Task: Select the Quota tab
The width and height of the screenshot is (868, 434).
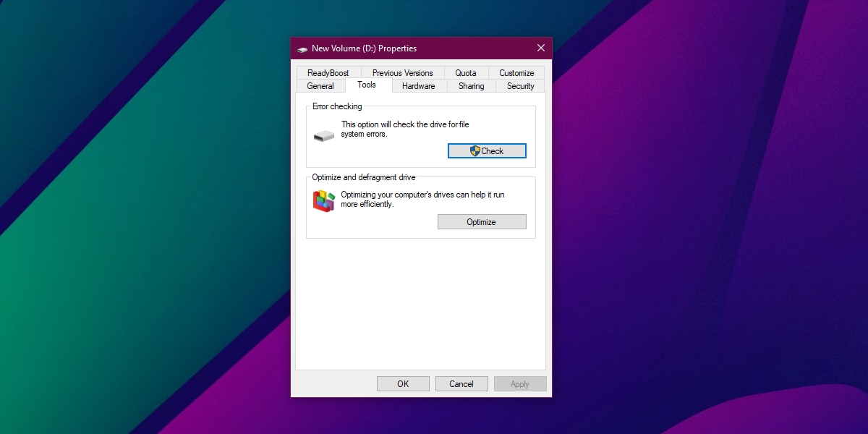Action: pos(466,72)
